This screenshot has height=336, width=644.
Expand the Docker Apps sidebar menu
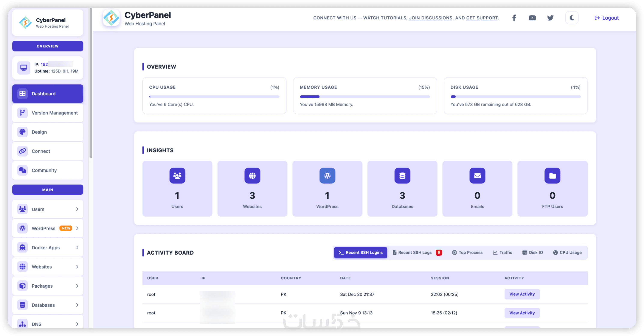48,247
